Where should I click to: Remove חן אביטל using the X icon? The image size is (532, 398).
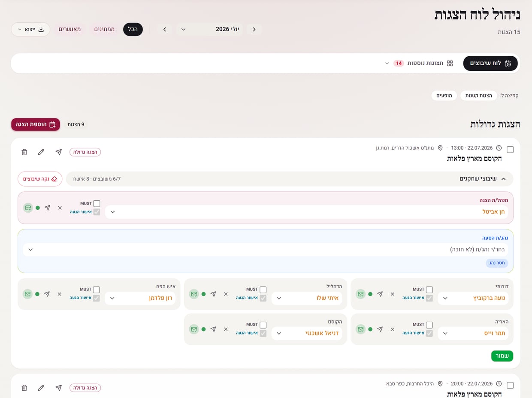[x=60, y=208]
